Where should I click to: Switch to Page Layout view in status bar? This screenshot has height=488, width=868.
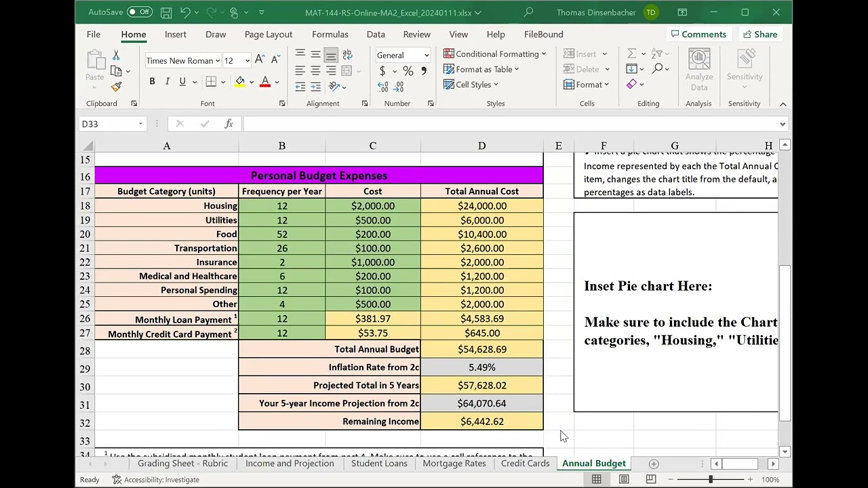[x=624, y=479]
